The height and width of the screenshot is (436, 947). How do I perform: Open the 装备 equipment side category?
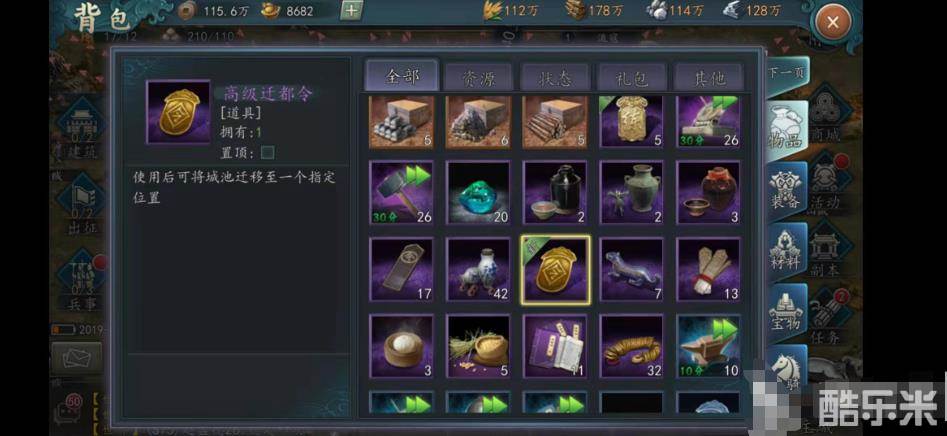tap(786, 189)
